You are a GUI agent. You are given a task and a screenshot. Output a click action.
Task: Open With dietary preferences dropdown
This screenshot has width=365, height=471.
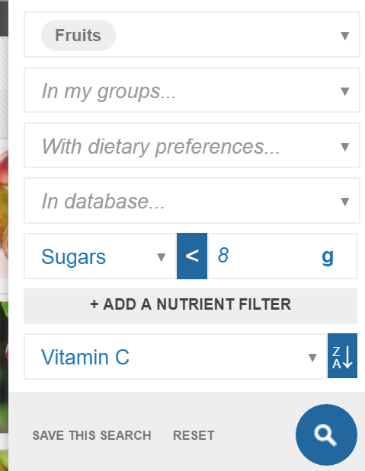(192, 145)
